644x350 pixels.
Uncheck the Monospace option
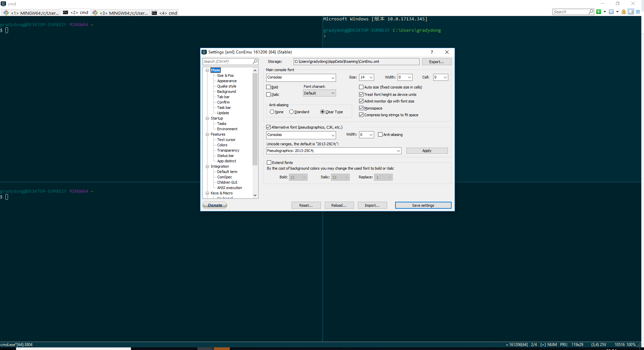361,108
